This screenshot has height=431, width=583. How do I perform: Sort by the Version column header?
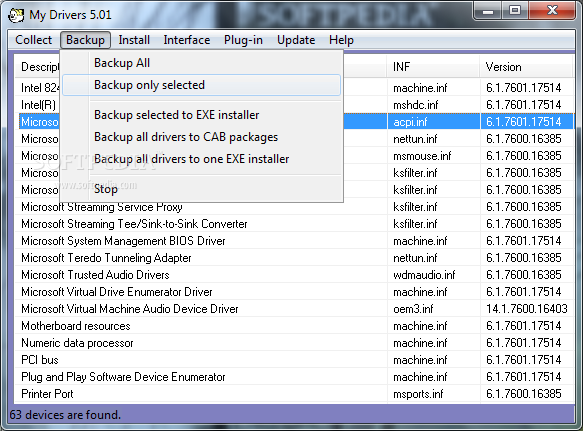(526, 67)
